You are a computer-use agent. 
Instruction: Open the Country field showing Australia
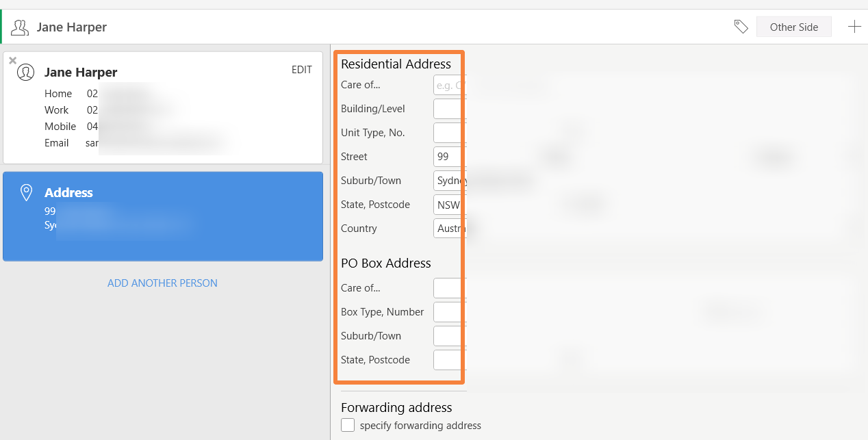449,229
